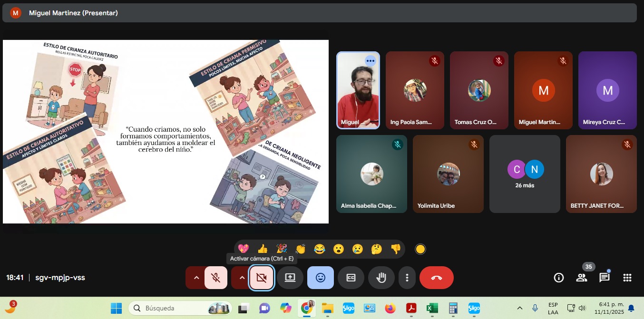The height and width of the screenshot is (319, 644).
Task: Switch to Chrome on taskbar
Action: tap(307, 308)
